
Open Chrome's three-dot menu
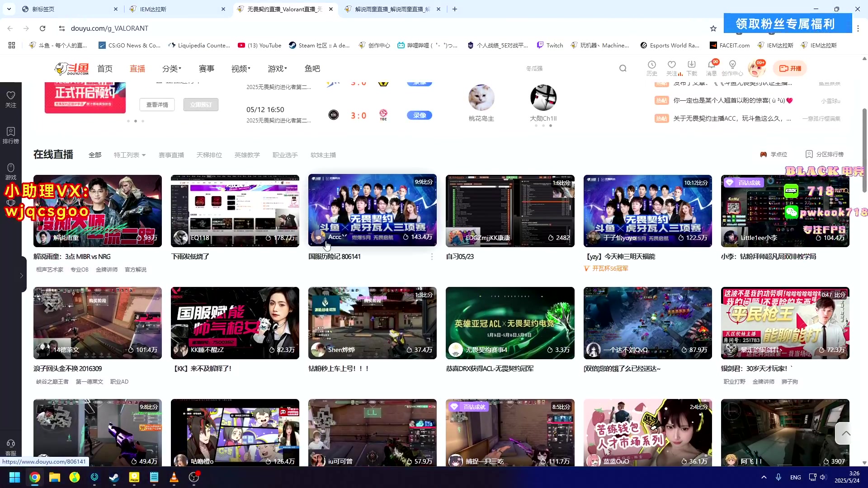point(858,28)
